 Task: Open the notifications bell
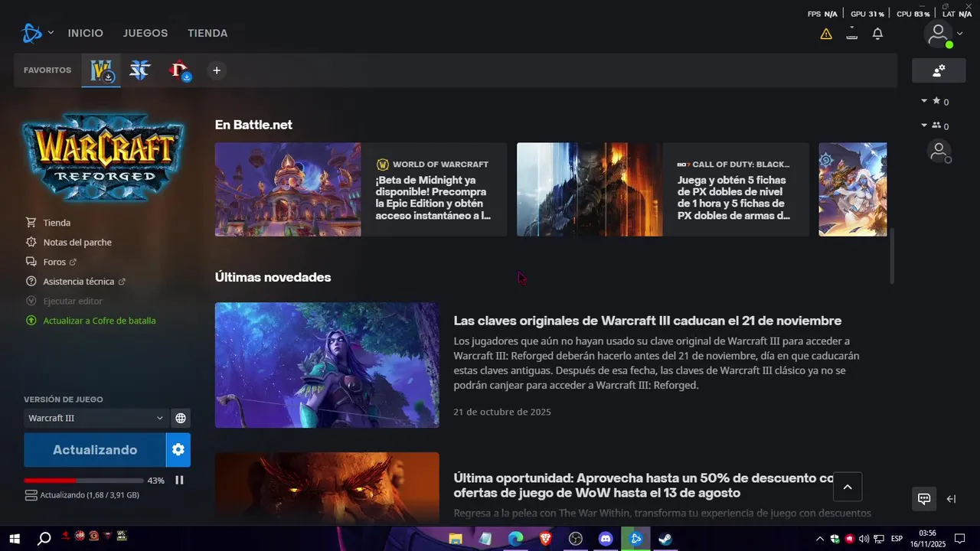point(878,34)
